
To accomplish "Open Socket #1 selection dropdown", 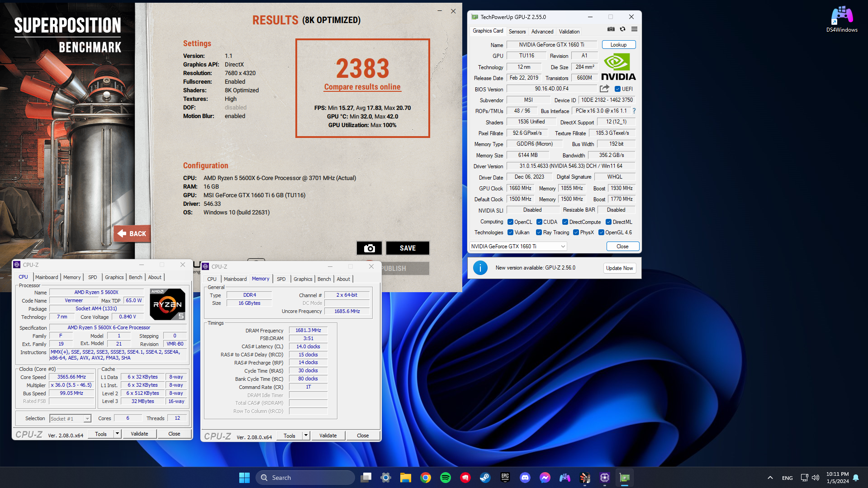I will pyautogui.click(x=70, y=419).
